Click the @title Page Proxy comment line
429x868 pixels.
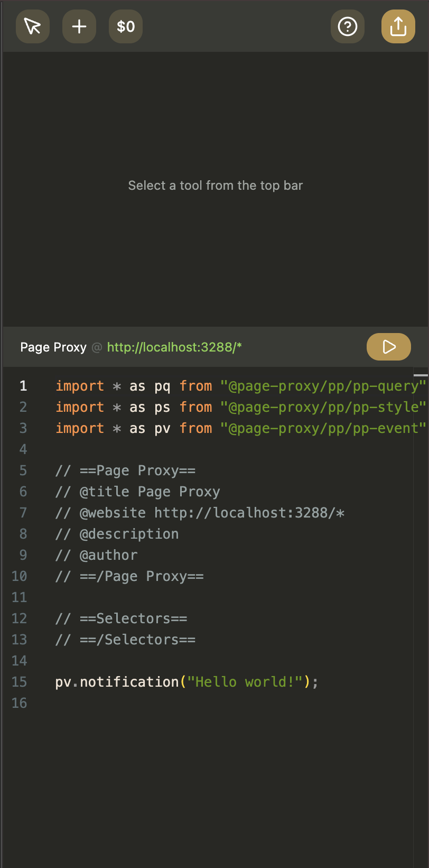[137, 492]
